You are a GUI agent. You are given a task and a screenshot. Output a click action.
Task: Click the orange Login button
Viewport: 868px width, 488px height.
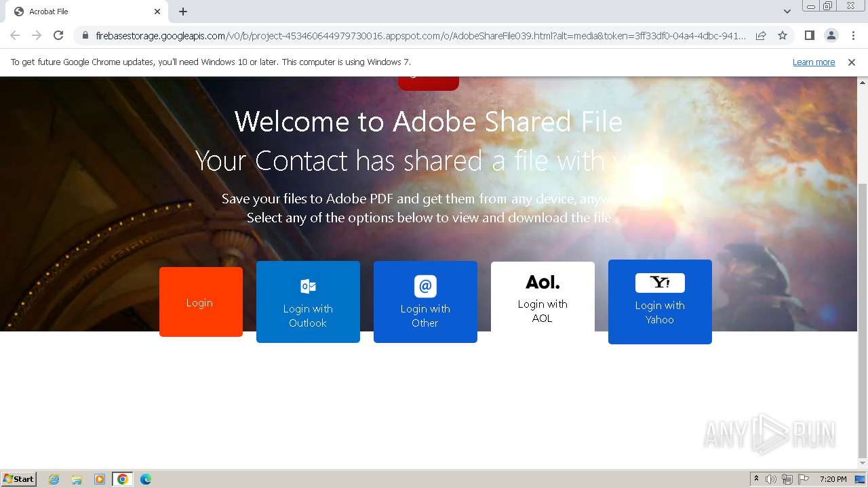pos(201,302)
